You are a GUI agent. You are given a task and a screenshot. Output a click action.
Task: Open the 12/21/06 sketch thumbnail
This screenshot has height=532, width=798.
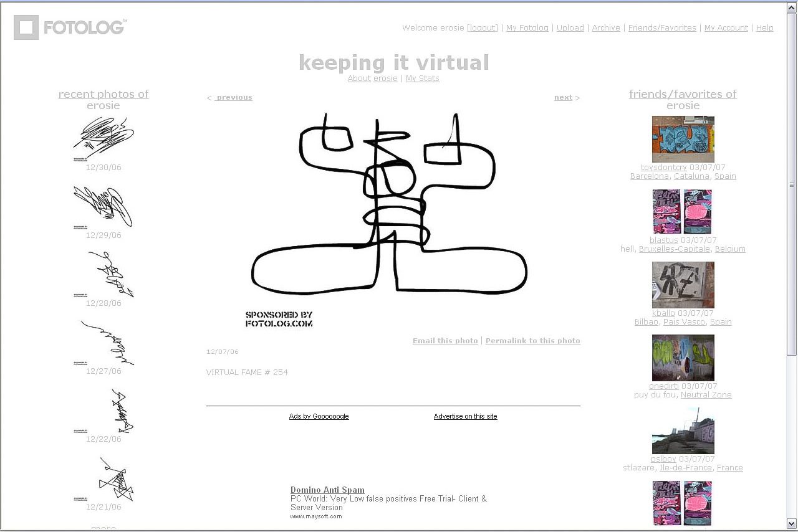click(x=103, y=478)
